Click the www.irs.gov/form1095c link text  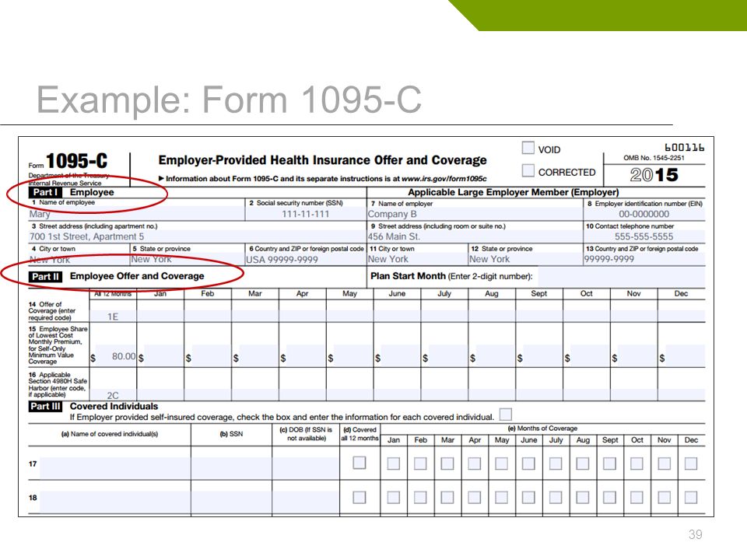coord(444,179)
